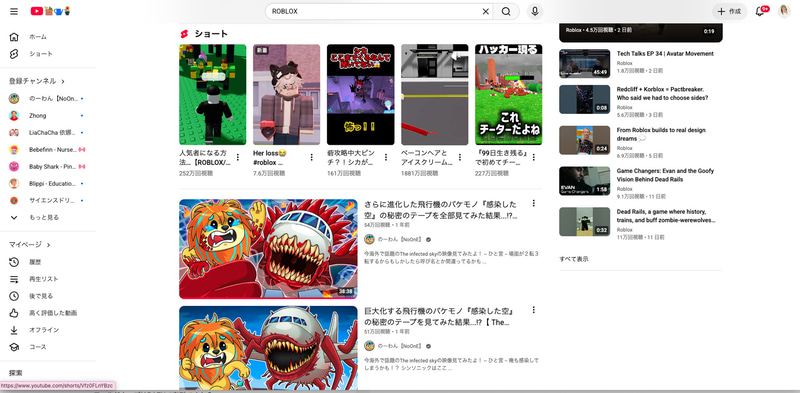800x393 pixels.
Task: Start voice search with microphone
Action: (534, 11)
